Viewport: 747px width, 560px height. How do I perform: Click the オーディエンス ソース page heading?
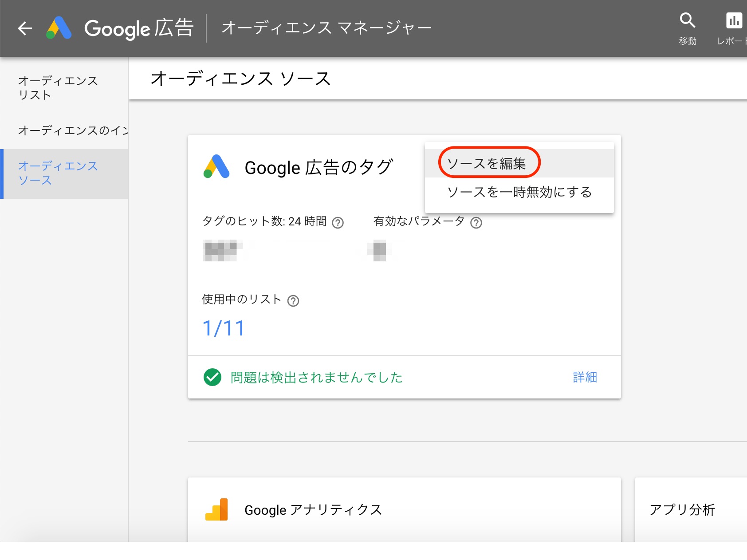pyautogui.click(x=241, y=79)
